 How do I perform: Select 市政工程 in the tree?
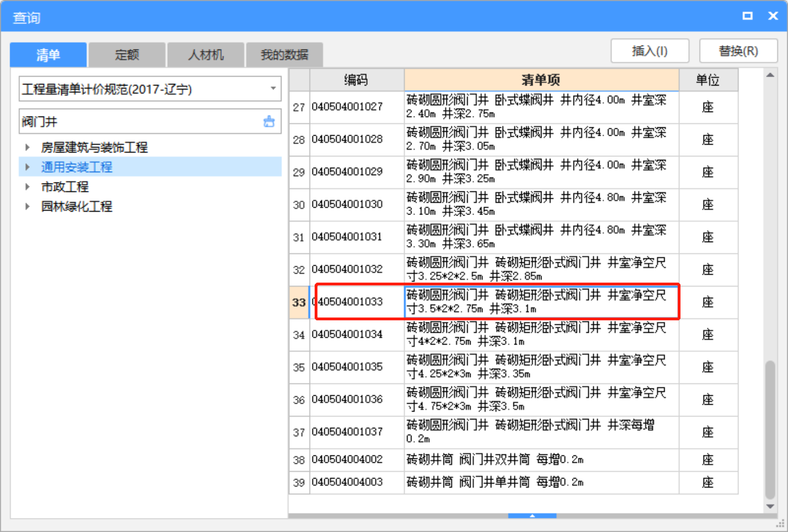tap(65, 187)
